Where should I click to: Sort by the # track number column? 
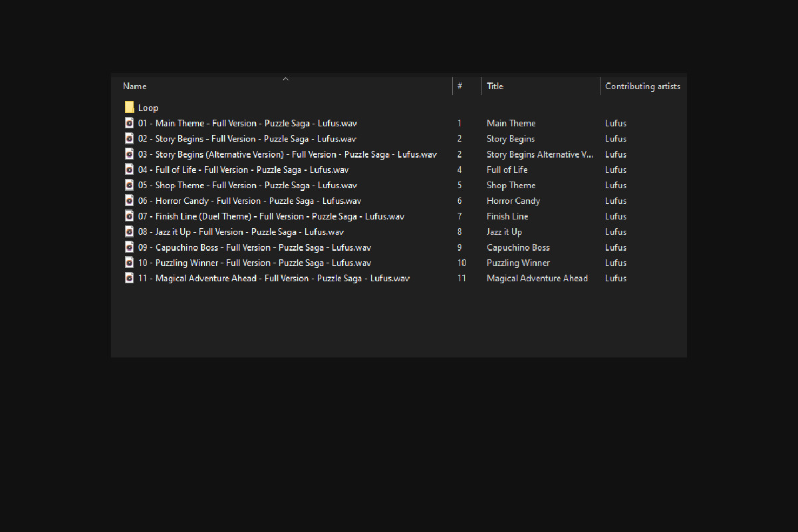(460, 86)
